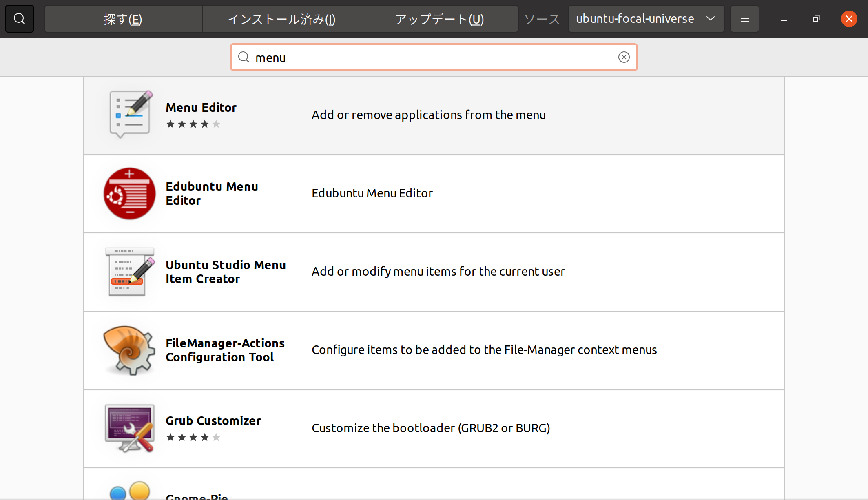Switch to the アップデート(U) tab
Screen dimensions: 868x500
point(440,19)
